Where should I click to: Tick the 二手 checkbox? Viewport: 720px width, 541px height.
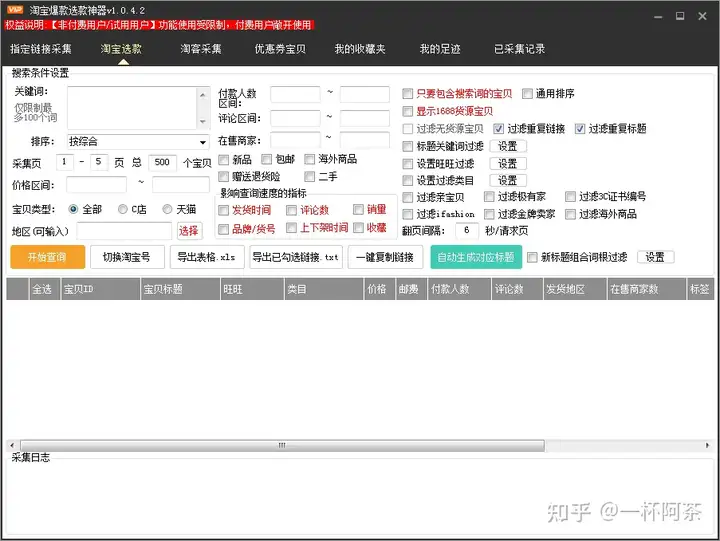point(310,176)
